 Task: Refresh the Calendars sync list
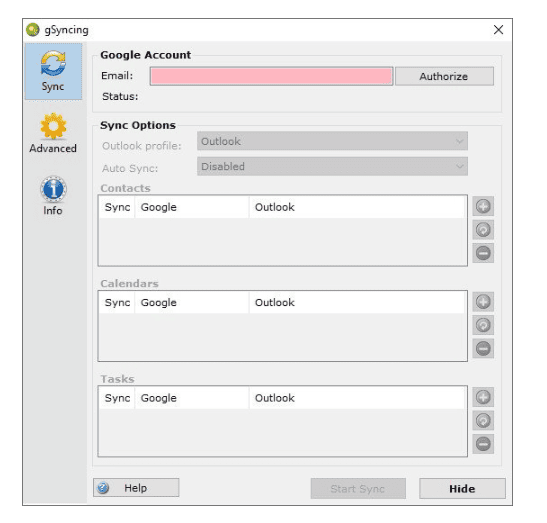[x=483, y=325]
